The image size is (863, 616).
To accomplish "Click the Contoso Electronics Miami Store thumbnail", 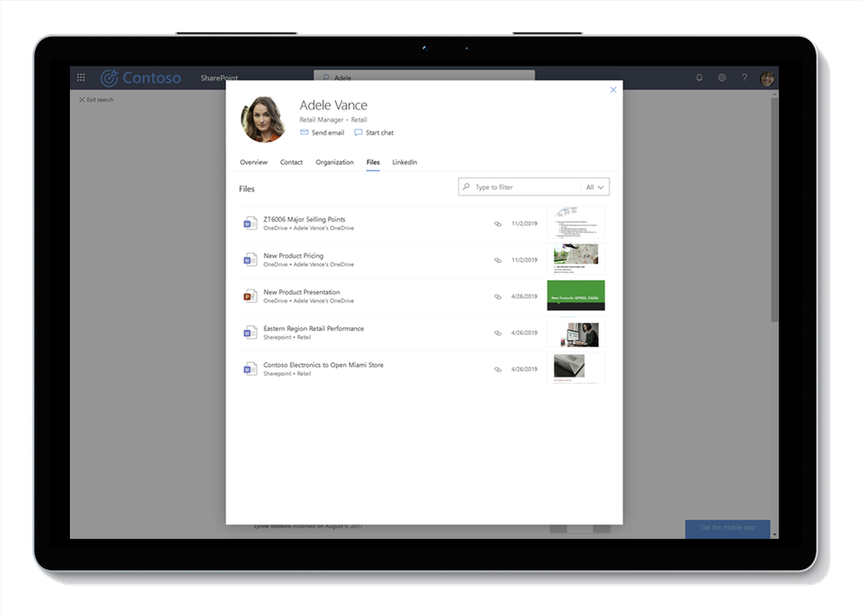I will point(575,368).
